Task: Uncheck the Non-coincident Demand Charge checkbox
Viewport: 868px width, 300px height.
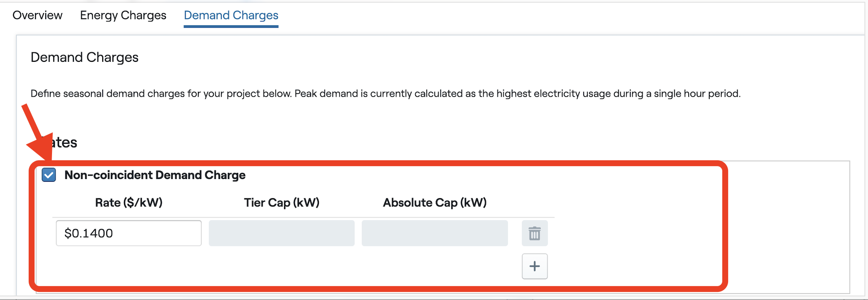Action: tap(49, 175)
